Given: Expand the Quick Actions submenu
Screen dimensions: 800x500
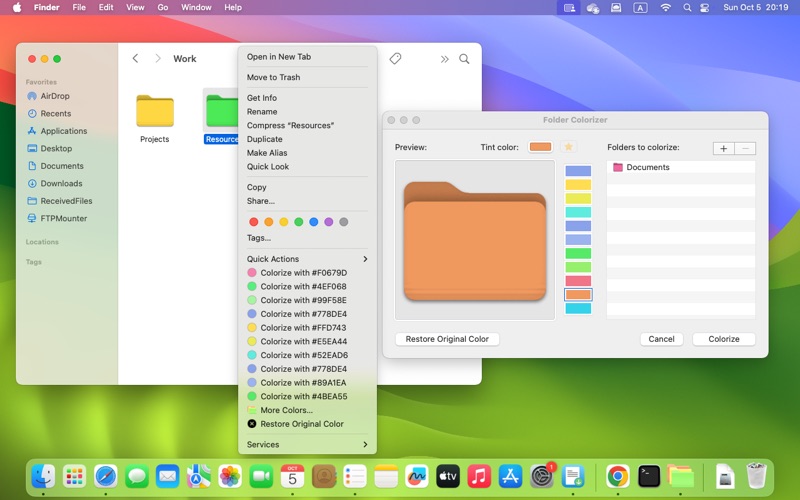Looking at the screenshot, I should (x=307, y=259).
